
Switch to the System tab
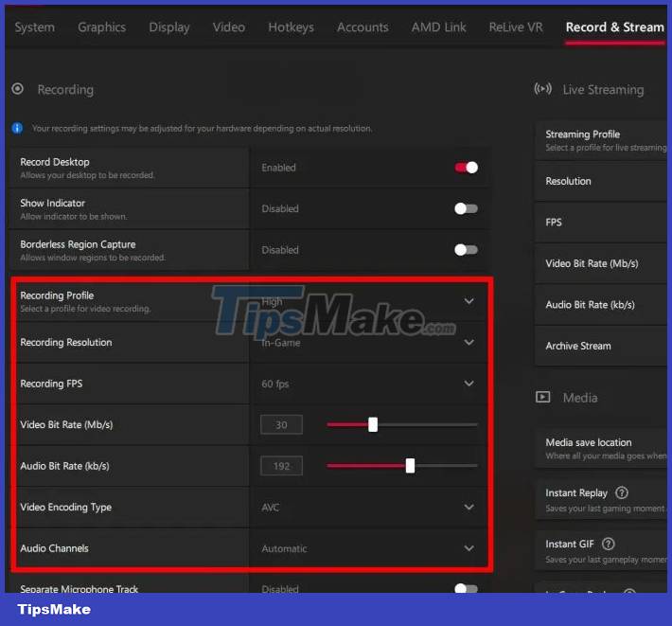click(x=35, y=27)
